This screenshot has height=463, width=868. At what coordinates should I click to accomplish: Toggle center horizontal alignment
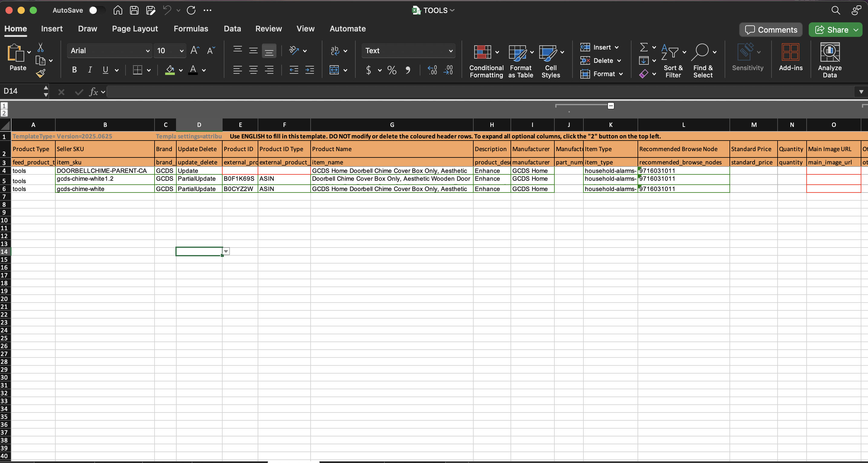(x=253, y=70)
